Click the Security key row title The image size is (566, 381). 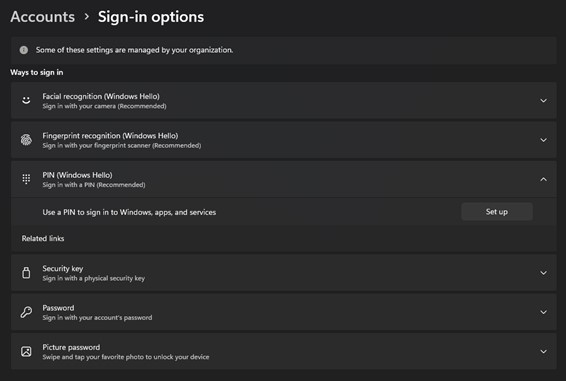click(63, 269)
